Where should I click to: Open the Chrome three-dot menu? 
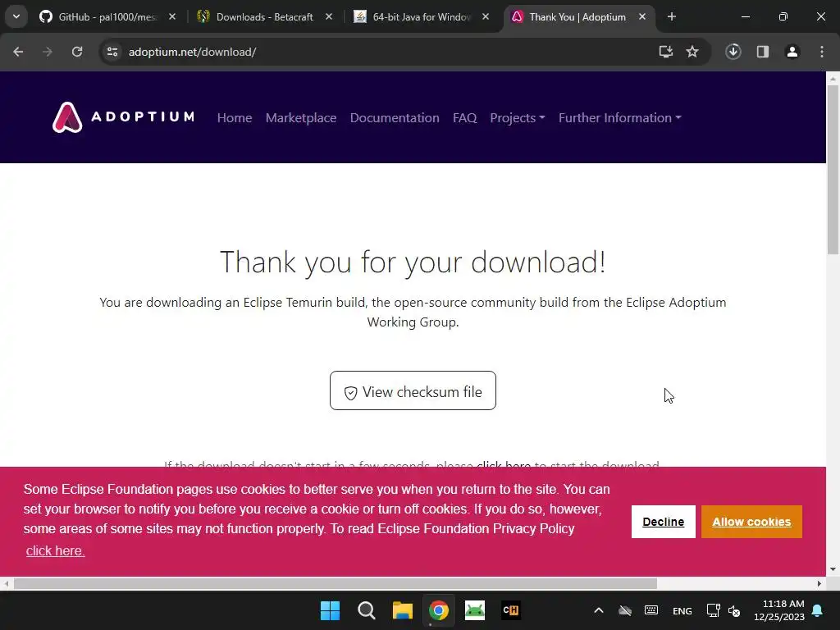[822, 52]
